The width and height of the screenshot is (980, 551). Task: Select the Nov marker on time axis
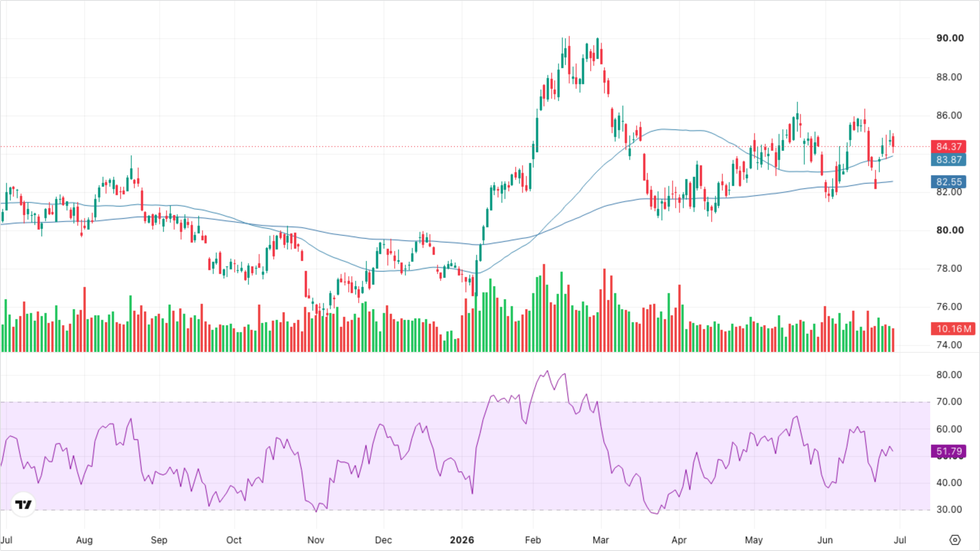[x=316, y=540]
